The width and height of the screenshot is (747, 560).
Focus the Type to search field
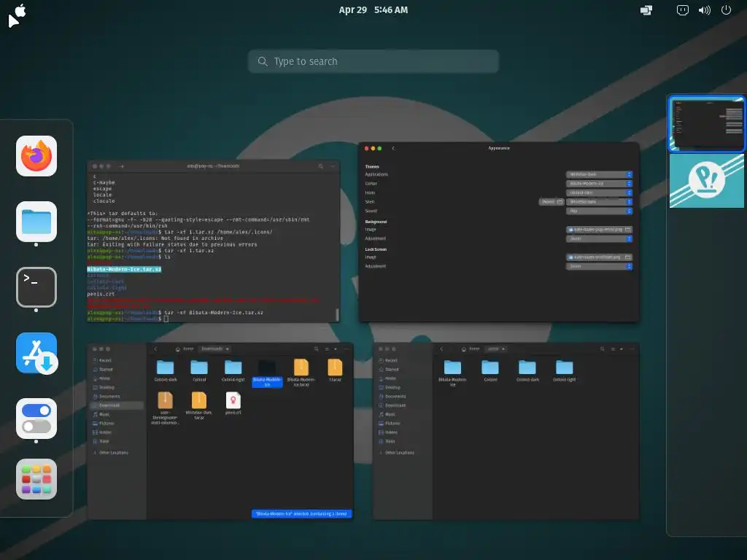373,61
